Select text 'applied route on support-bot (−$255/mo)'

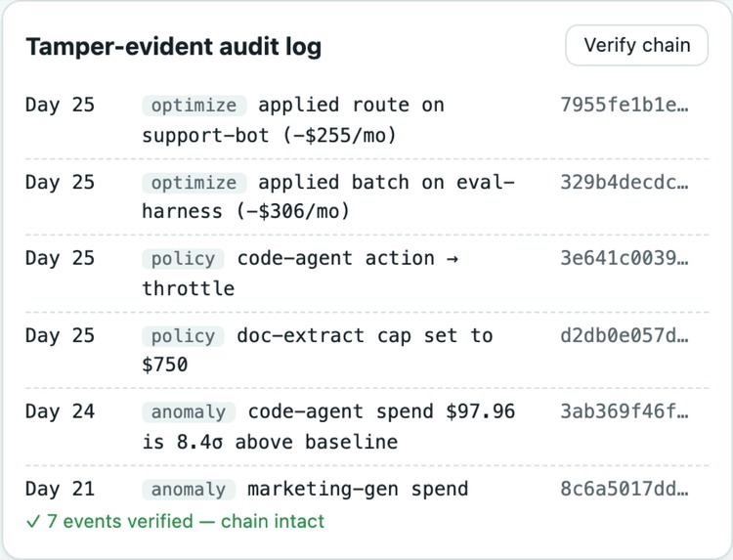(x=293, y=120)
